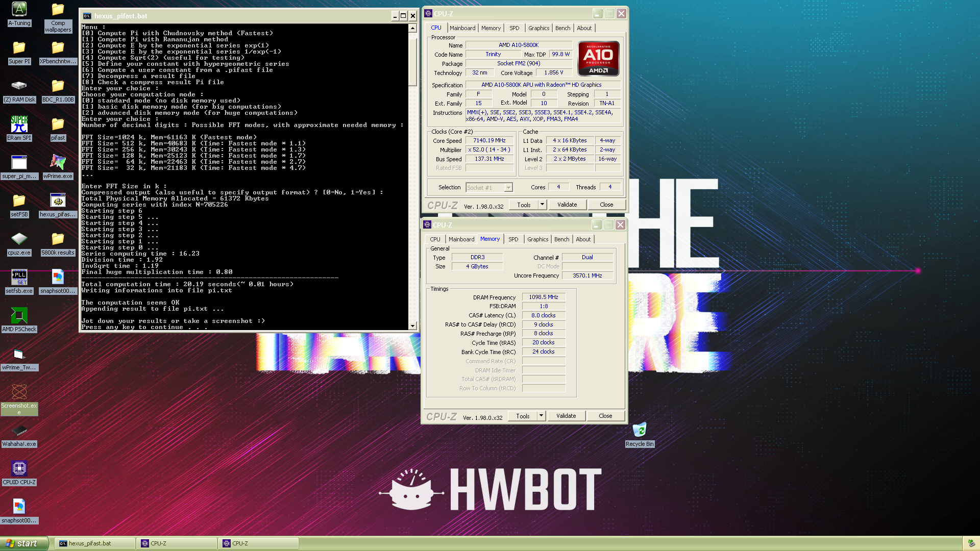
Task: Open the Super PI folder icon
Action: [19, 53]
